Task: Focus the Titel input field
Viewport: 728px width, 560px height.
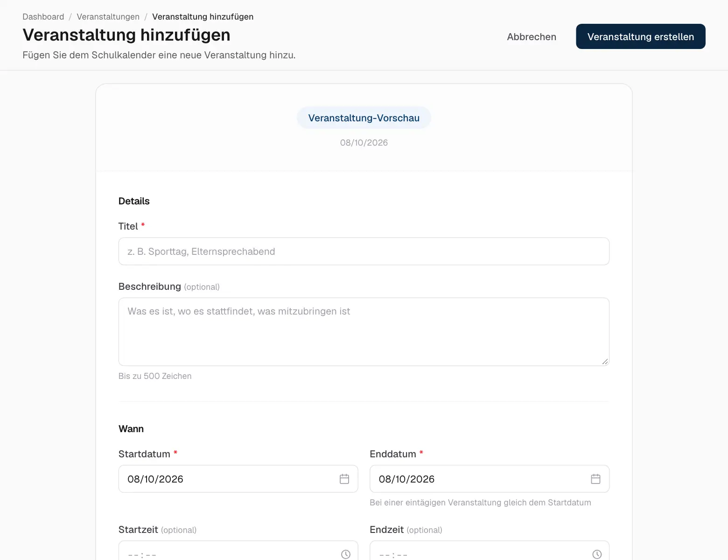Action: (364, 252)
